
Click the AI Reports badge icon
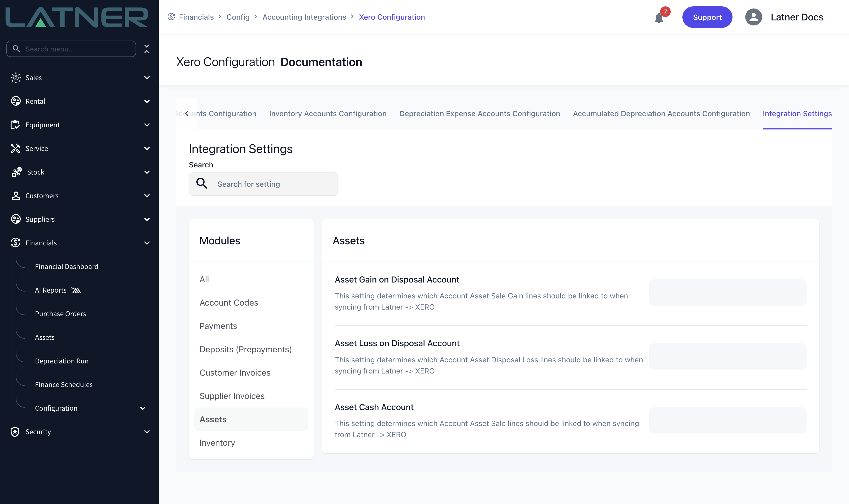pyautogui.click(x=76, y=290)
